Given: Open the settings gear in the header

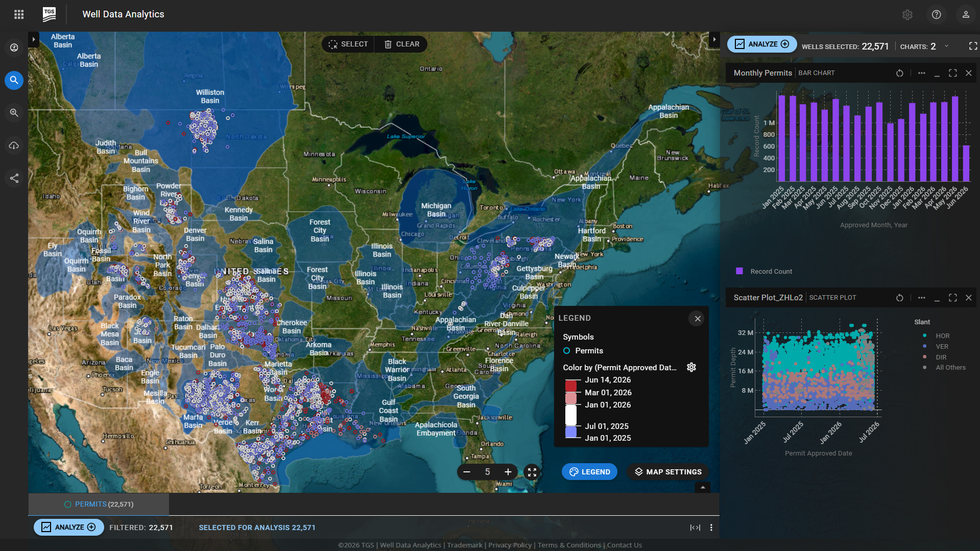Looking at the screenshot, I should (x=907, y=15).
